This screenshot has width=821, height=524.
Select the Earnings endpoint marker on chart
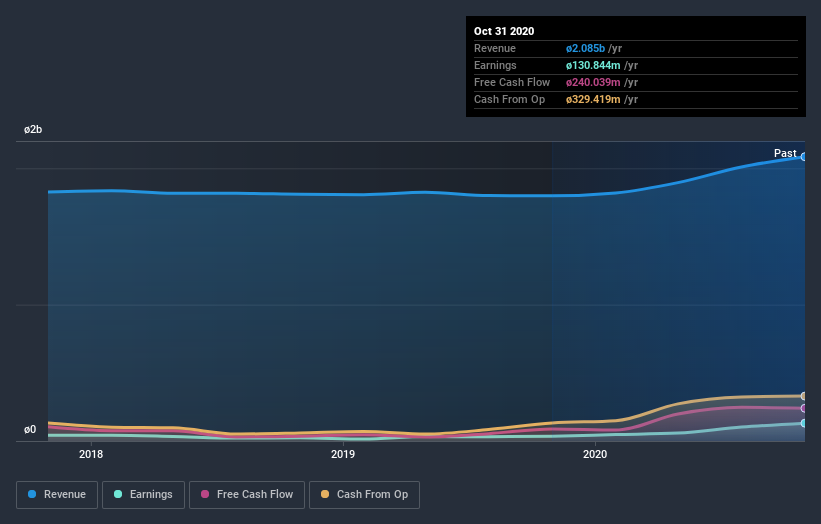coord(804,423)
